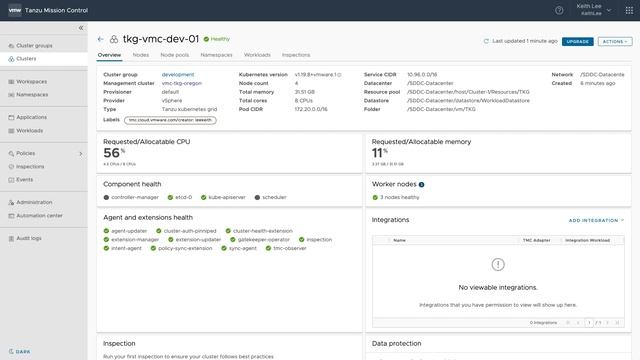Image resolution: width=640 pixels, height=360 pixels.
Task: Open the development cluster group link
Action: tap(178, 75)
